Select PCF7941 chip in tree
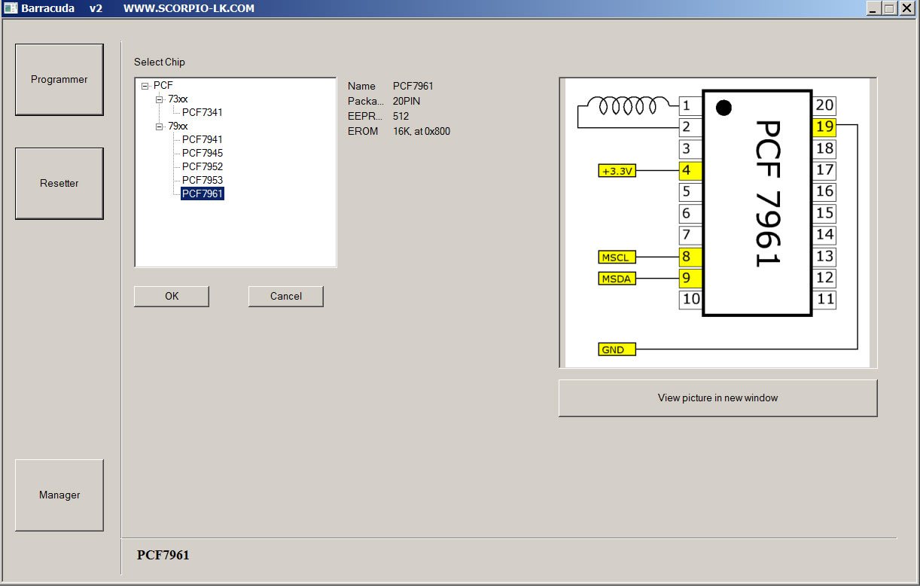 coord(202,140)
